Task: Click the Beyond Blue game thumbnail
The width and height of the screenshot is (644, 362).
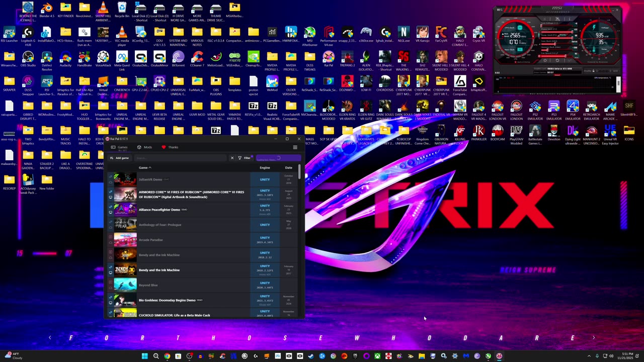Action: coord(125,285)
